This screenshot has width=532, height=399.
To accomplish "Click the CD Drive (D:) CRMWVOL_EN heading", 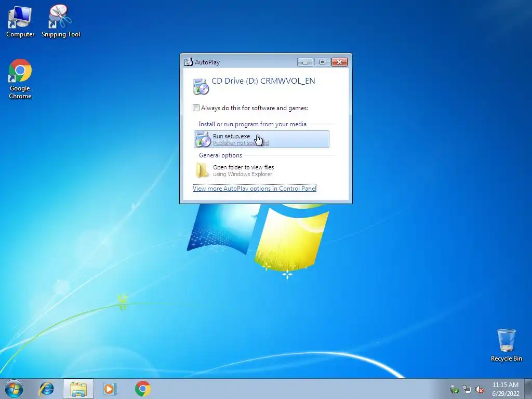I will point(263,81).
